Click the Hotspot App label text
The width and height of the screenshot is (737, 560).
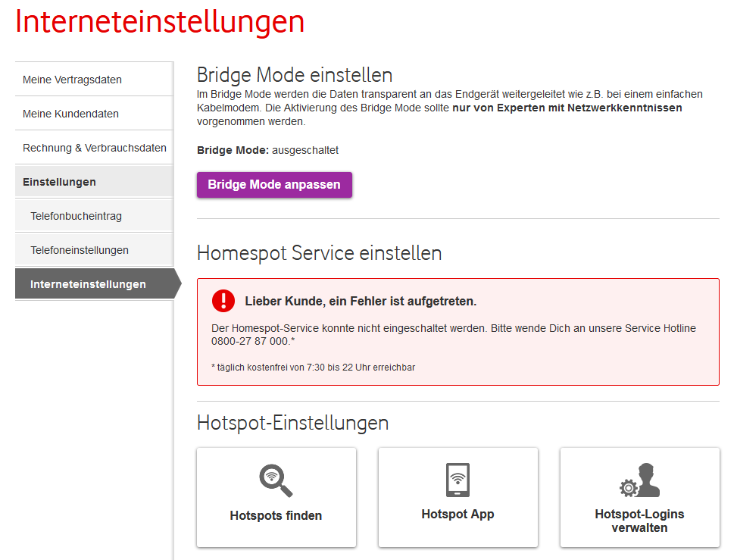pos(458,515)
